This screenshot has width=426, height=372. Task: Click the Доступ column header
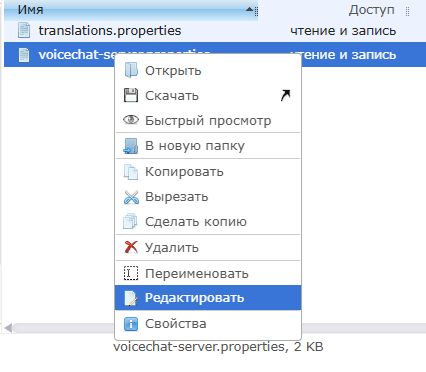pos(371,10)
